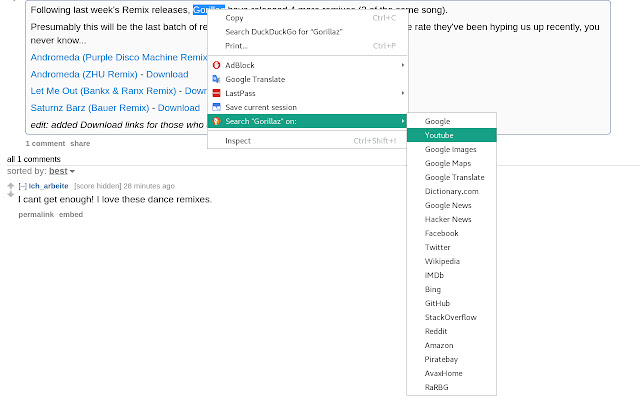Screen dimensions: 640x400
Task: Click the Search "Gorillaz" on extension icon
Action: (216, 121)
